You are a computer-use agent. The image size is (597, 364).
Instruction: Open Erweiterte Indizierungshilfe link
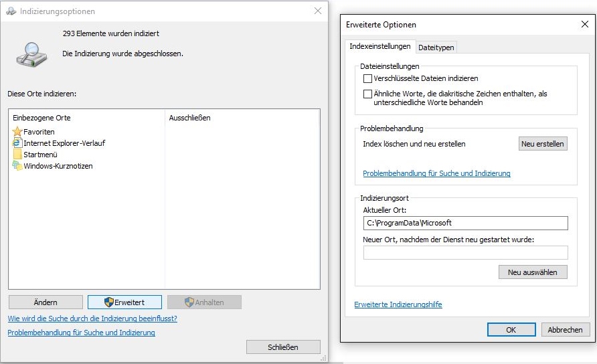[x=398, y=304]
